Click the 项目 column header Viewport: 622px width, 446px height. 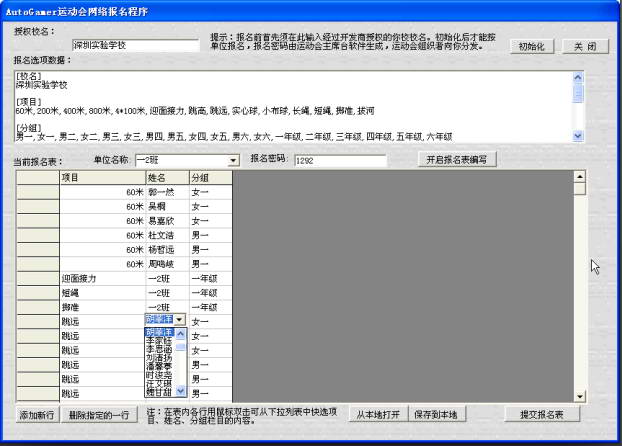(103, 177)
